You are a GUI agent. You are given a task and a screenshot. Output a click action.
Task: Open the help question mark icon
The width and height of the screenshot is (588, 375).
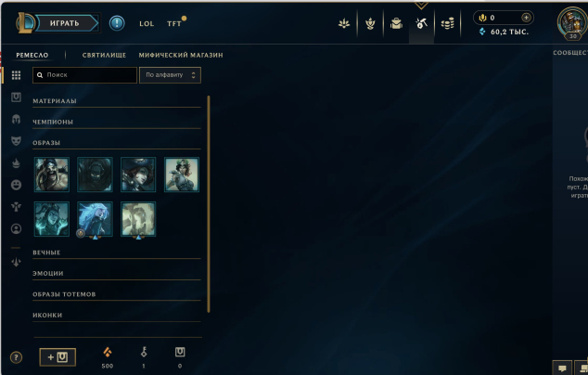point(16,357)
